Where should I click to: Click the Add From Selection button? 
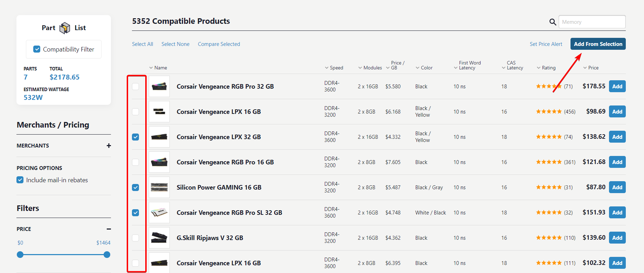coord(598,44)
